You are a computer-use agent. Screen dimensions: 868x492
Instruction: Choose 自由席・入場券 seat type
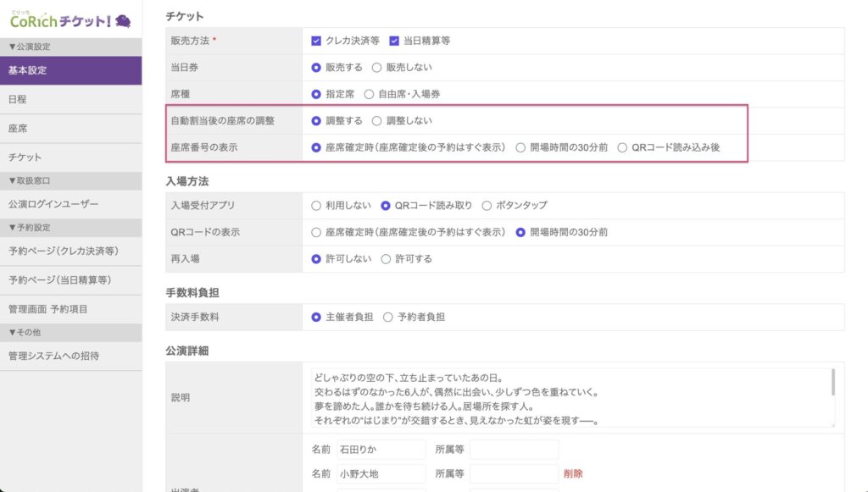point(369,94)
